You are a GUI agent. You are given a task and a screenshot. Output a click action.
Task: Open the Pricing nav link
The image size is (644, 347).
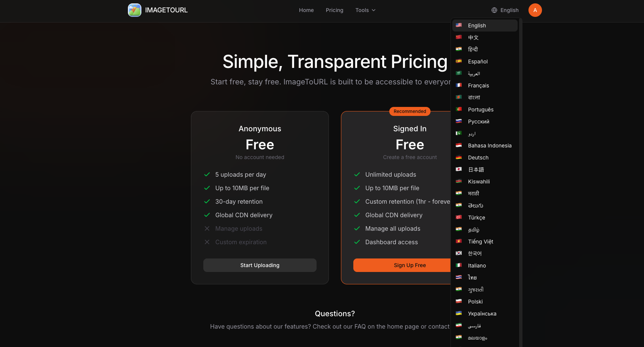(x=334, y=10)
